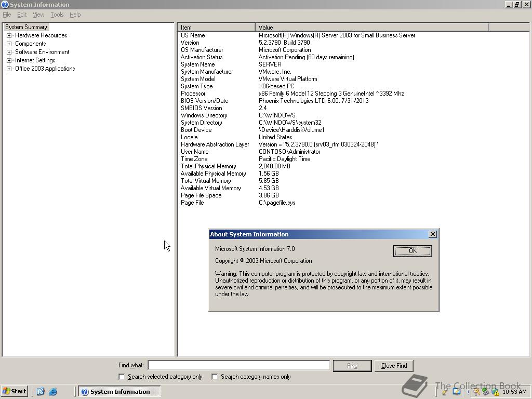Click the Locale row label

coord(189,137)
